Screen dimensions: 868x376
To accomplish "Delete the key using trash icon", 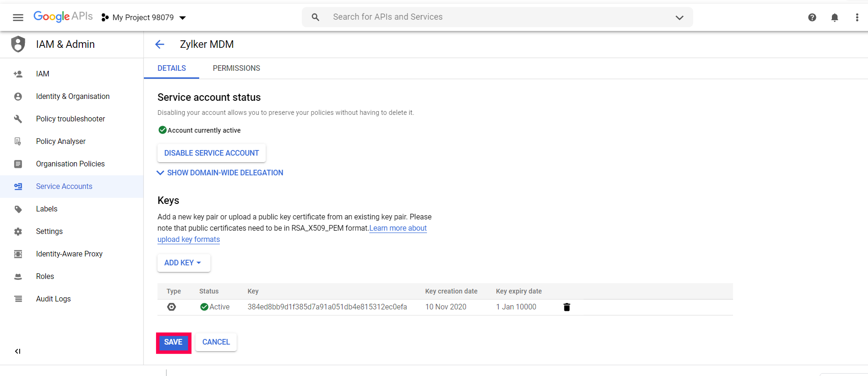I will [x=567, y=307].
